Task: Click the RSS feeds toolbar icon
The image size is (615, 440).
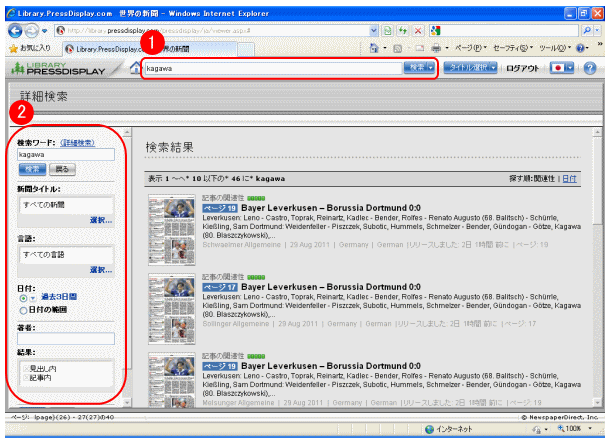Action: [397, 48]
